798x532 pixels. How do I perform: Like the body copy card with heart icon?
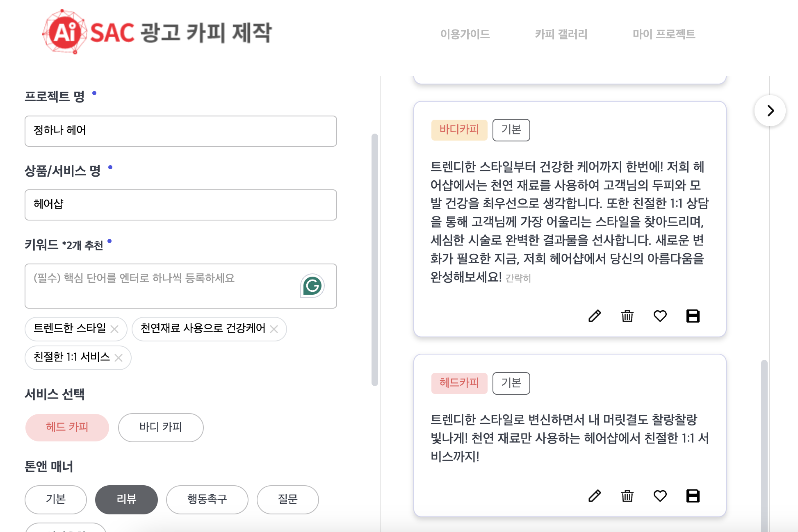pyautogui.click(x=660, y=316)
